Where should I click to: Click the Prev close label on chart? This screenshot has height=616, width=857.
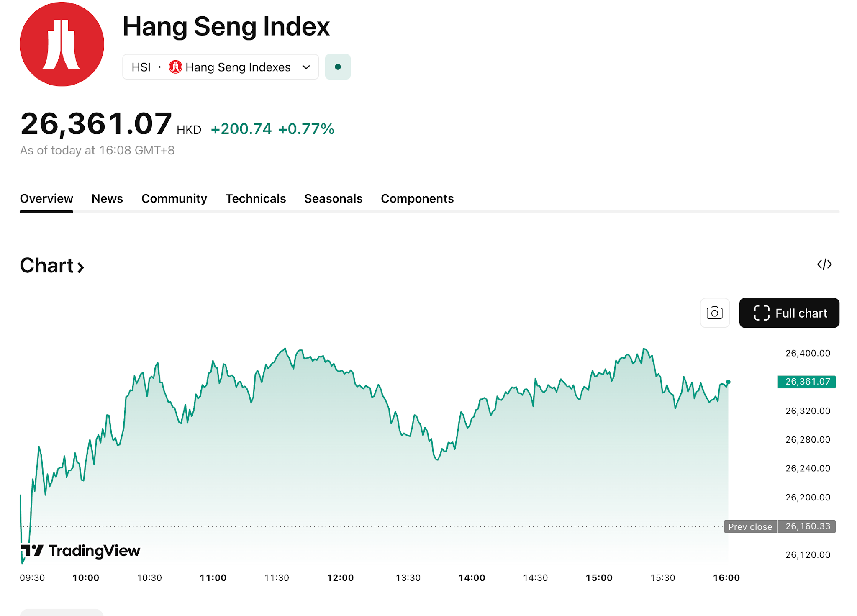[750, 527]
